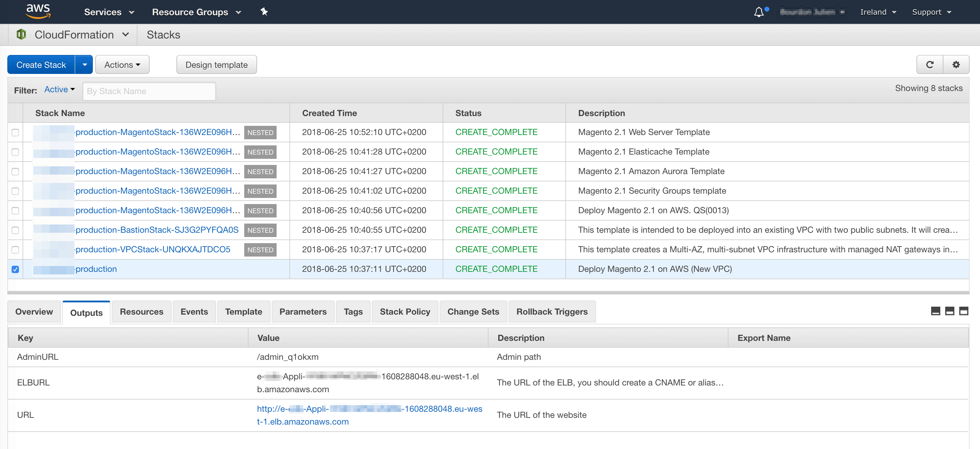The width and height of the screenshot is (980, 449).
Task: Open the Resources tab
Action: click(x=142, y=312)
